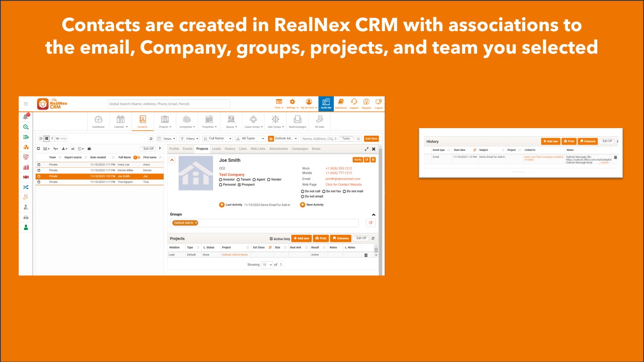This screenshot has height=362, width=644.
Task: Add a Last Activity with plus icon
Action: (222, 205)
